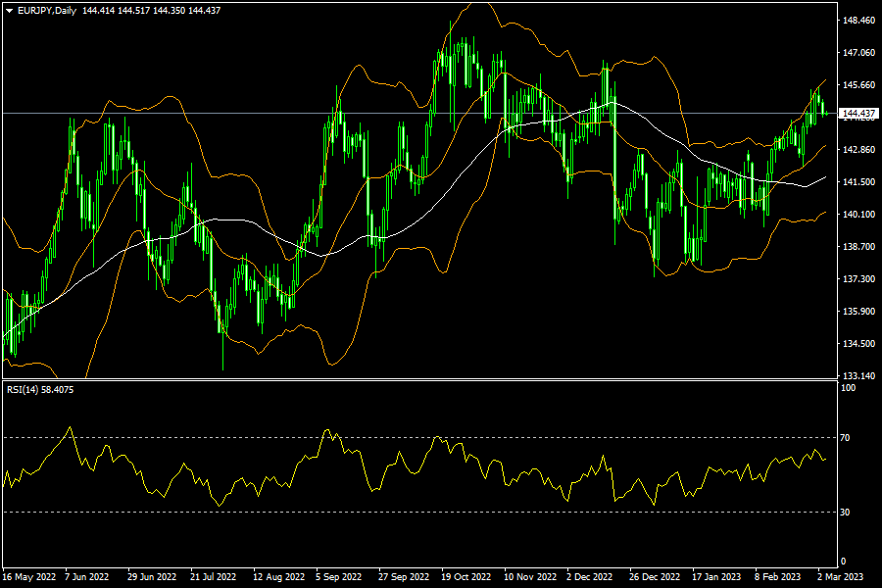Click the 16 May 2022 date label
Image resolution: width=882 pixels, height=588 pixels.
29,577
